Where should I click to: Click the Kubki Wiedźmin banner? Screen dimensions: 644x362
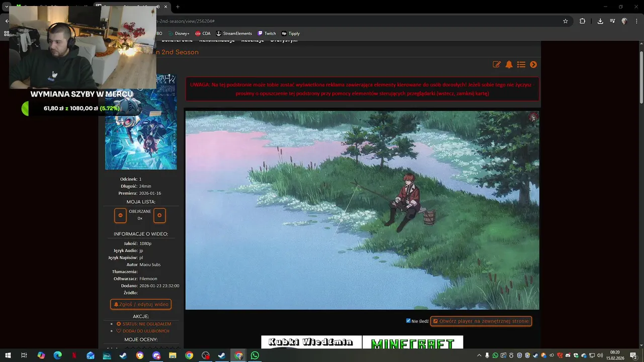coord(311,342)
